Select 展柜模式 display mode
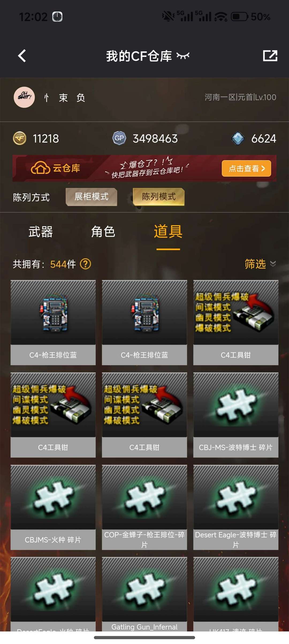 [92, 197]
